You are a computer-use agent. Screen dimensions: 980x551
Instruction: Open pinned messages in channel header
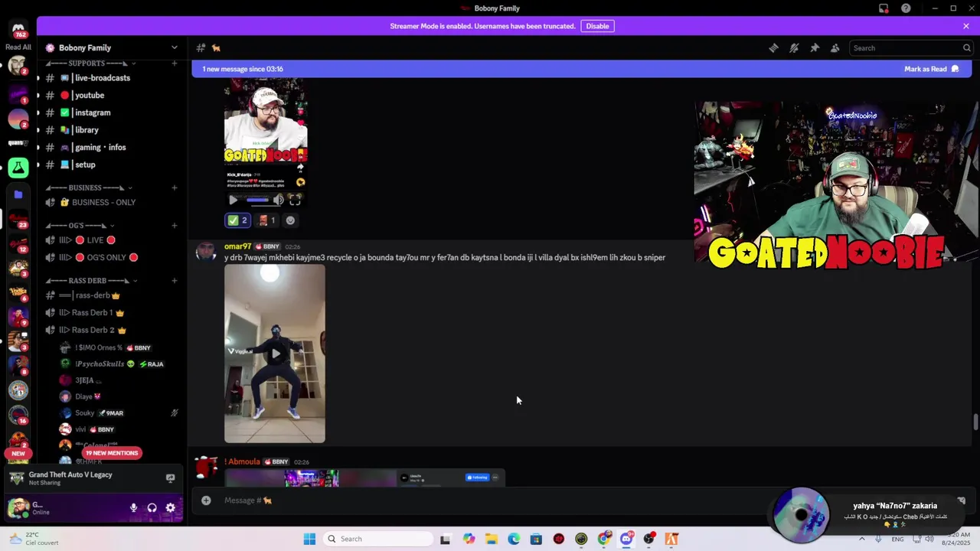pos(815,47)
